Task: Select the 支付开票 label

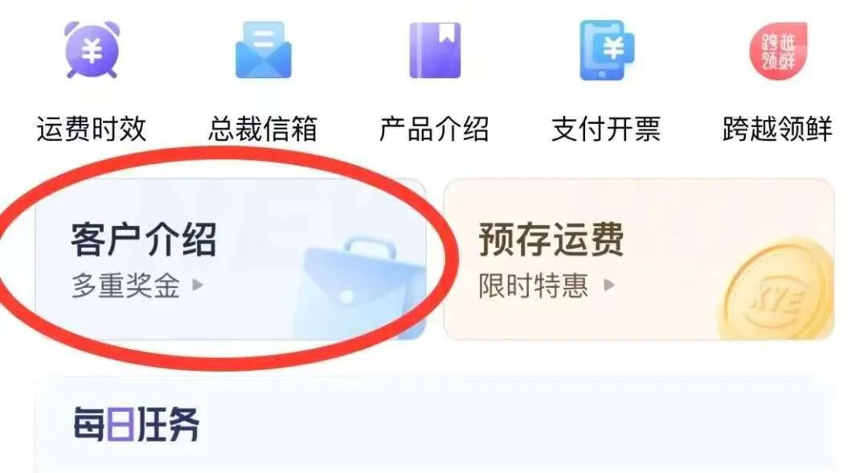Action: tap(606, 129)
